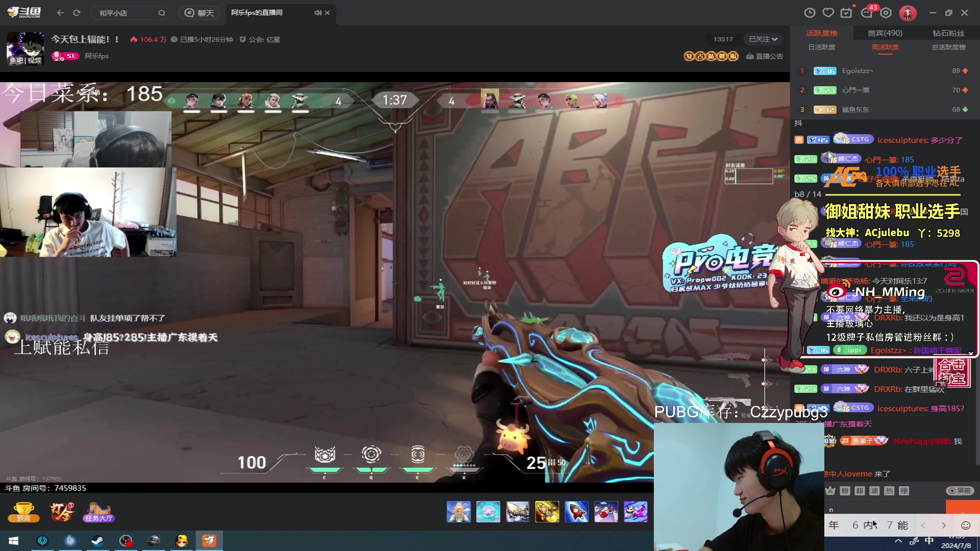The width and height of the screenshot is (980, 551).
Task: Toggle the 中 input language indicator
Action: [x=929, y=541]
